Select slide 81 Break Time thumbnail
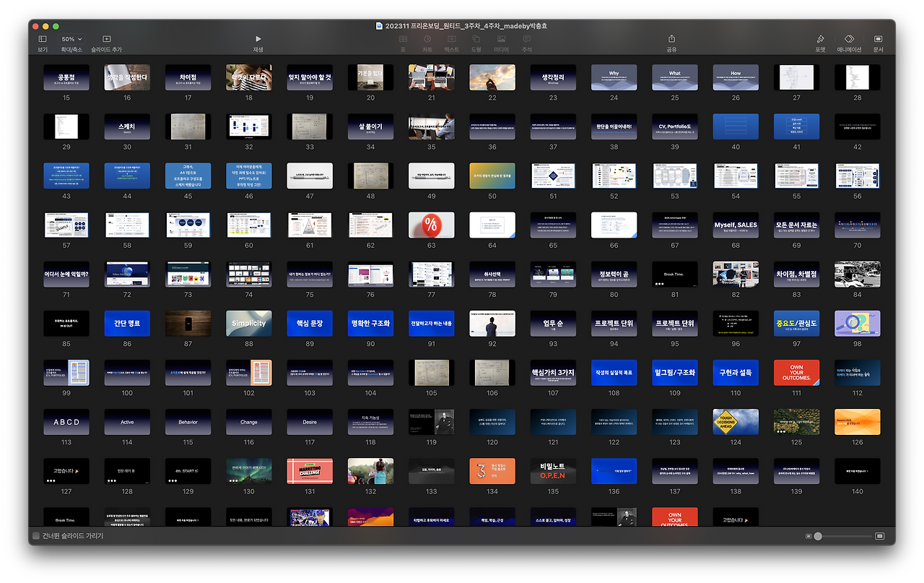Image resolution: width=924 pixels, height=583 pixels. tap(675, 275)
